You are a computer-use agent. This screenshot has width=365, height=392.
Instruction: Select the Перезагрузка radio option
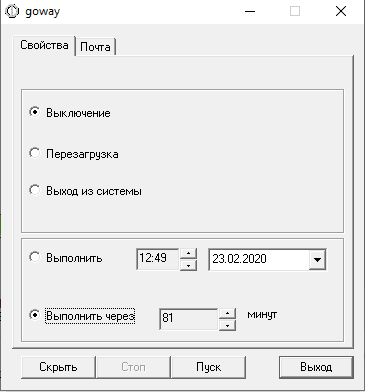click(x=34, y=153)
